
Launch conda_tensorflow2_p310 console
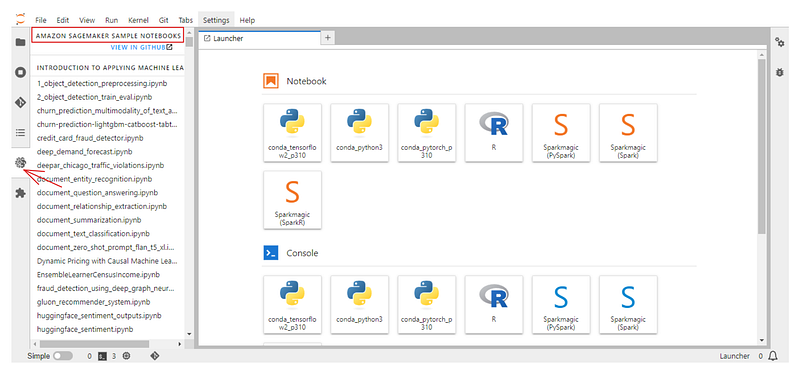pos(292,305)
